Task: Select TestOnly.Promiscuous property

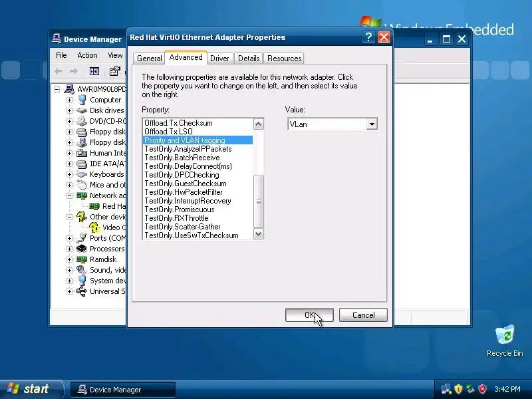Action: (198, 209)
